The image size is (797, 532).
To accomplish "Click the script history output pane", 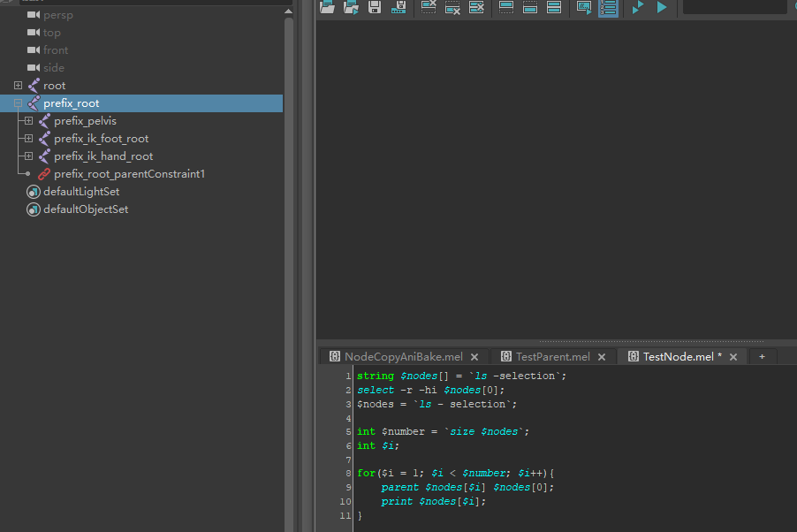I will (x=556, y=179).
